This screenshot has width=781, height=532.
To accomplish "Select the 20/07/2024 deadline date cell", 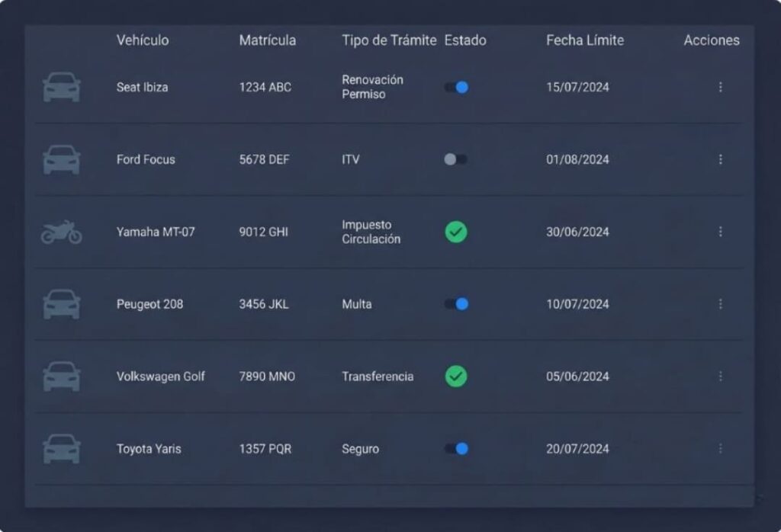I will [x=577, y=449].
